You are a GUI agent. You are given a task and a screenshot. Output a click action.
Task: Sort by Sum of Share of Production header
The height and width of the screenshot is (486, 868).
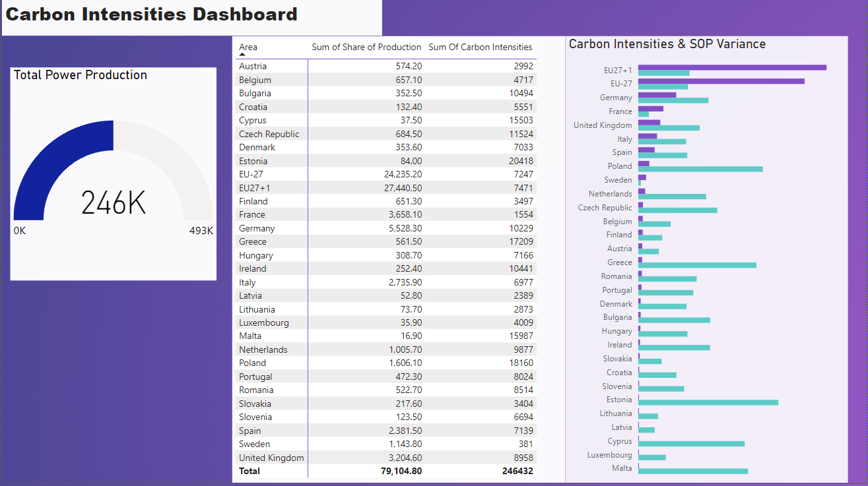click(366, 47)
